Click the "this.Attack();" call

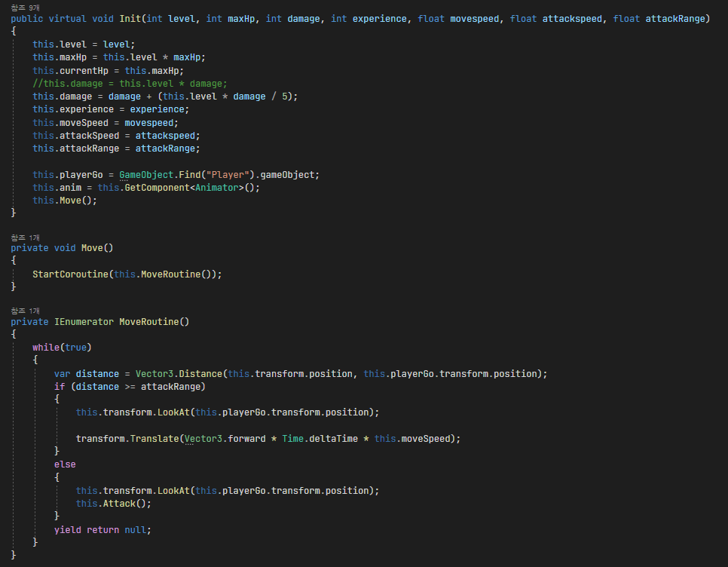click(114, 504)
